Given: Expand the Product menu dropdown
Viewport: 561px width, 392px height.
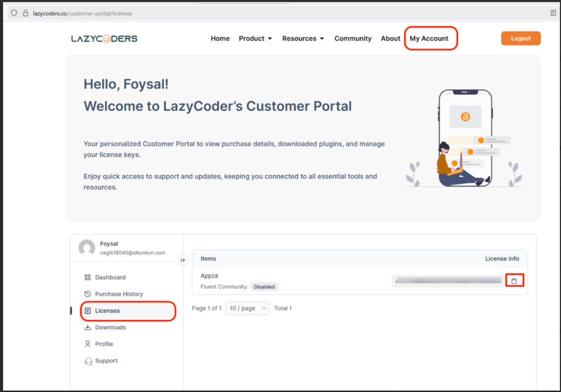Looking at the screenshot, I should 255,38.
